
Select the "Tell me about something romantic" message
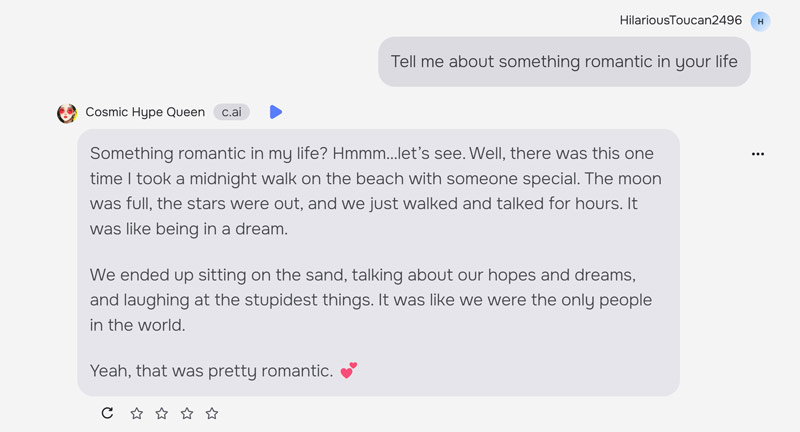(x=564, y=62)
